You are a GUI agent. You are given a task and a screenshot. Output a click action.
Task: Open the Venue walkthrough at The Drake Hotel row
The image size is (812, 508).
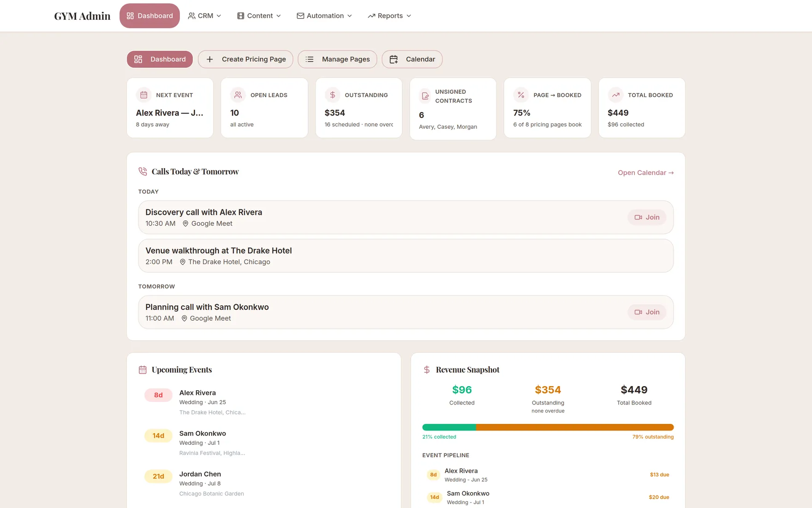coord(406,256)
